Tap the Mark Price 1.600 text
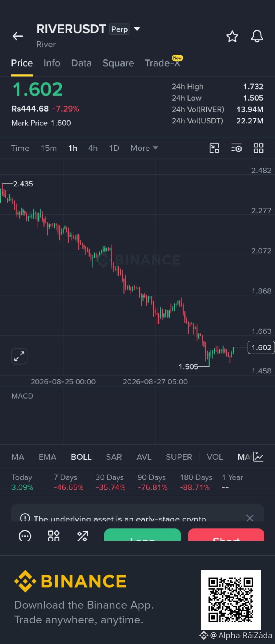Viewport: 275px width, 644px height. (x=41, y=123)
